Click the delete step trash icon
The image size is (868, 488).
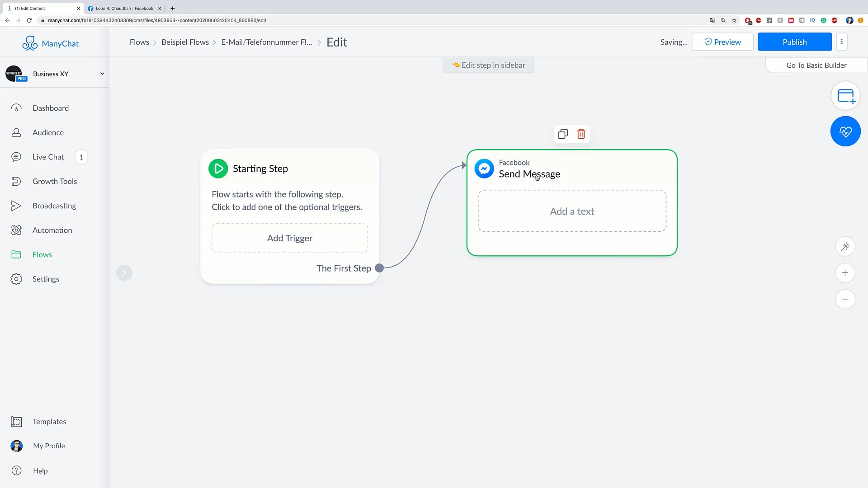pos(580,134)
